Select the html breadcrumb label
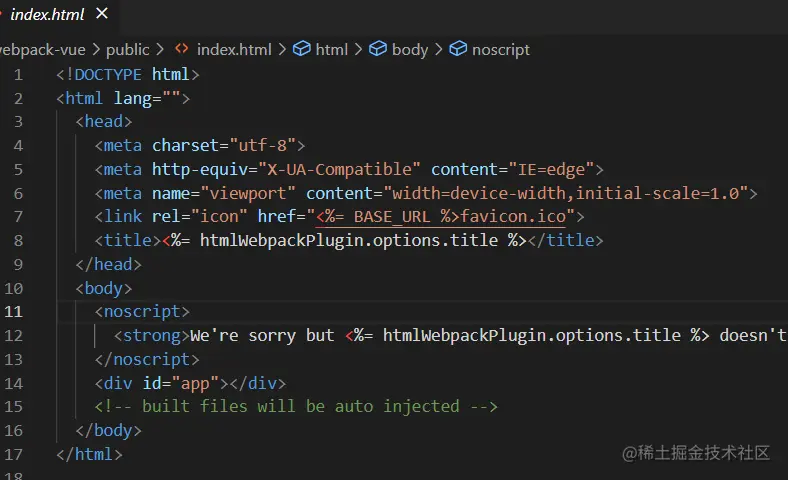 [332, 49]
